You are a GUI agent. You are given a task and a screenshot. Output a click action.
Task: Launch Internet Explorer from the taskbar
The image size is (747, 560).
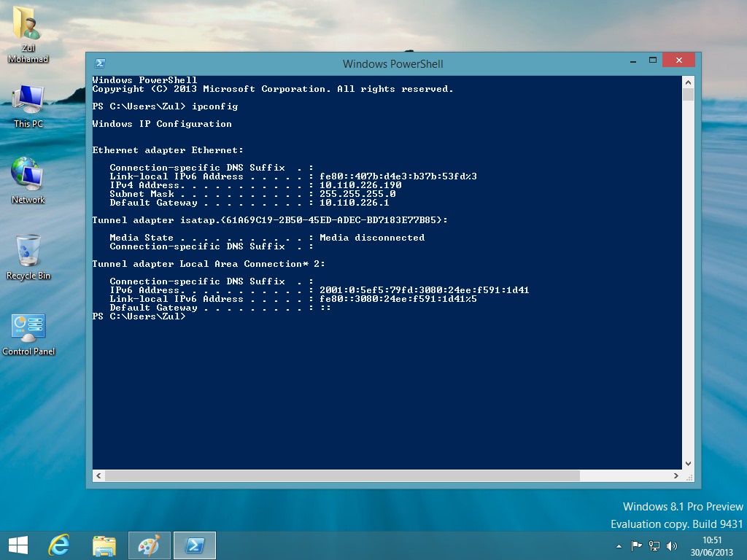(59, 545)
